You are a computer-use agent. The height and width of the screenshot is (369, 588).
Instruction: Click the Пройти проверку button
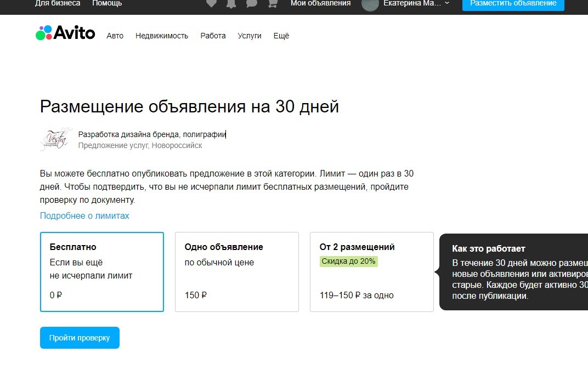click(80, 338)
